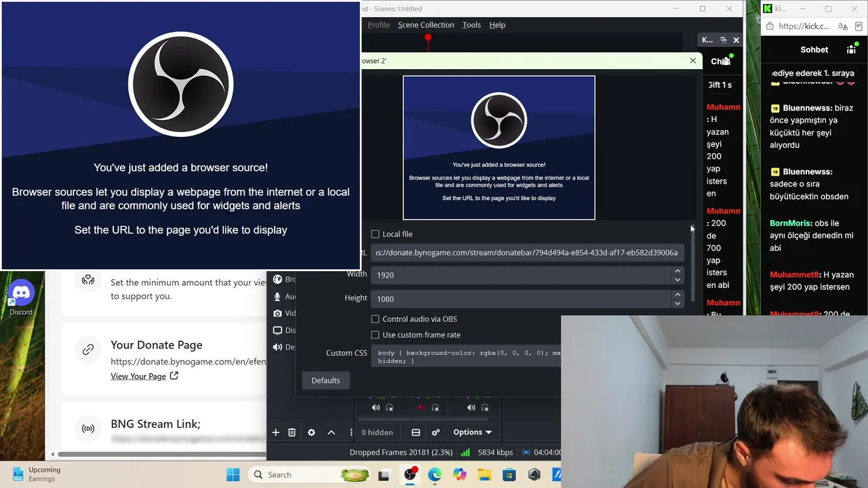Click the link icon beside Your Donate Page

88,350
